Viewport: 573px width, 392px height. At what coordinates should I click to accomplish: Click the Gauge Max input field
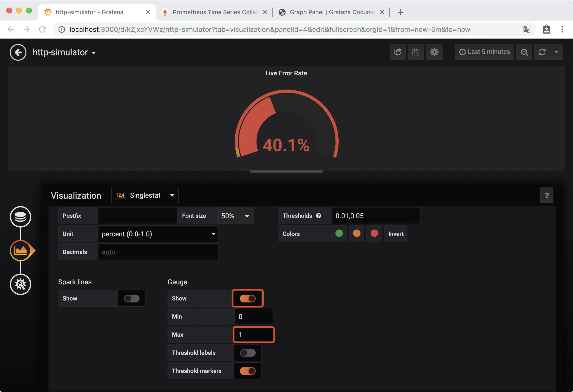[x=253, y=335]
